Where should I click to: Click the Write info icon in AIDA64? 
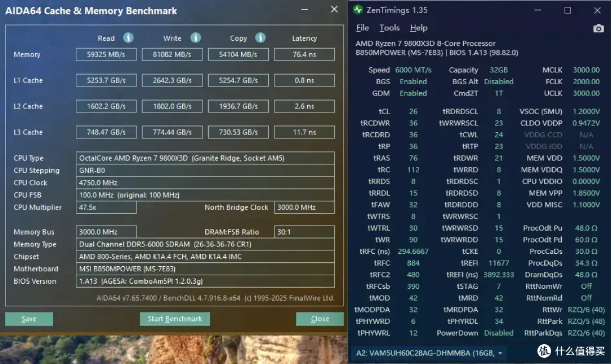point(196,38)
